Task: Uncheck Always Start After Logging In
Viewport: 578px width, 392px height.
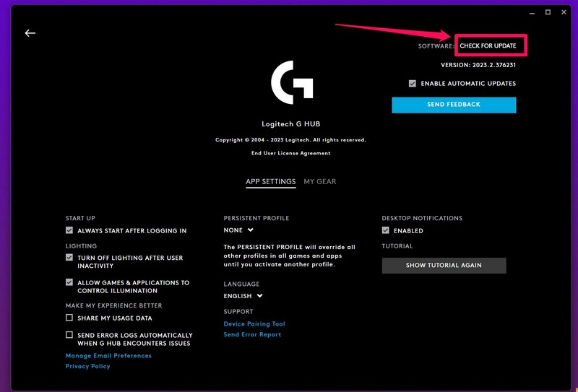Action: (69, 231)
